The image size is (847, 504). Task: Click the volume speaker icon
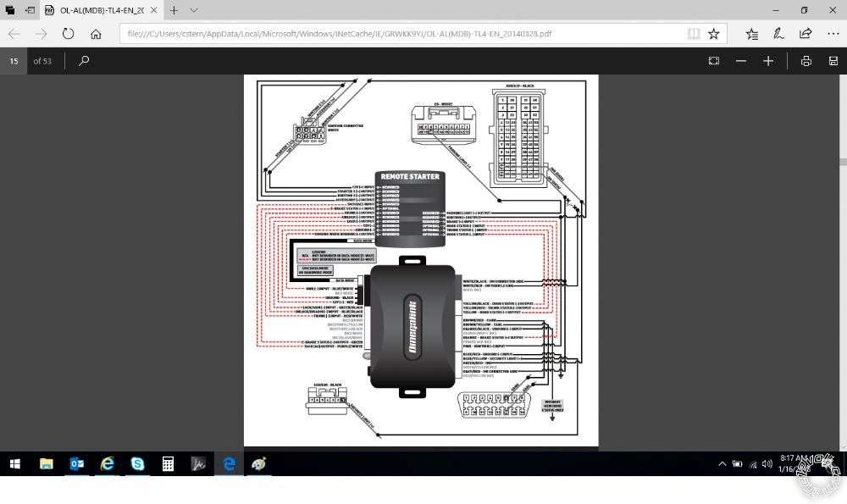767,463
